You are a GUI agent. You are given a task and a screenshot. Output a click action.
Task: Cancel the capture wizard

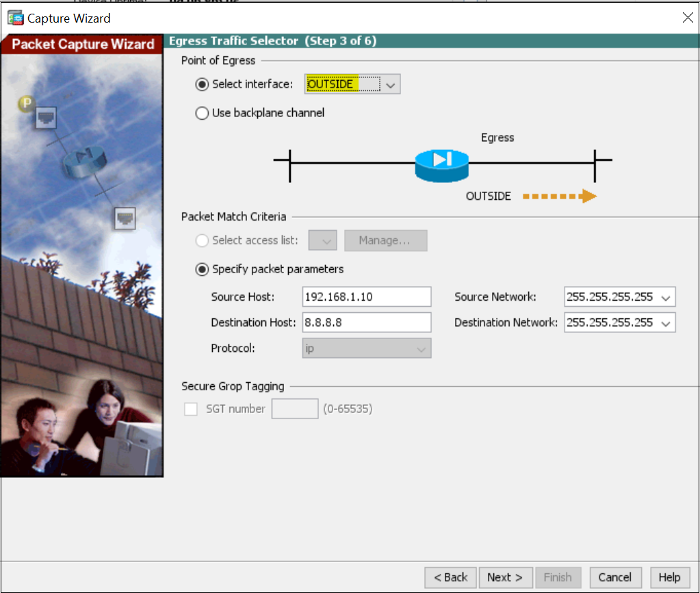[616, 577]
